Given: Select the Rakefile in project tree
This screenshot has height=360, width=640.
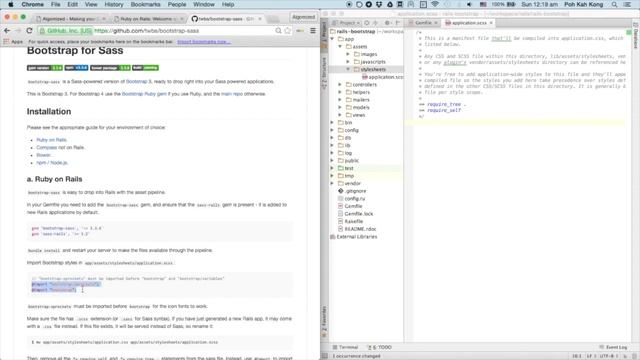Looking at the screenshot, I should [351, 221].
